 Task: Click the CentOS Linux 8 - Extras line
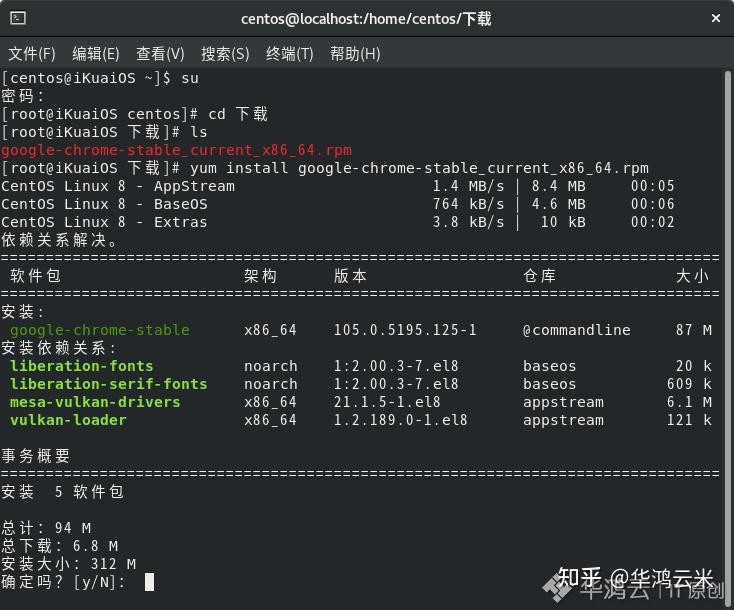click(338, 222)
